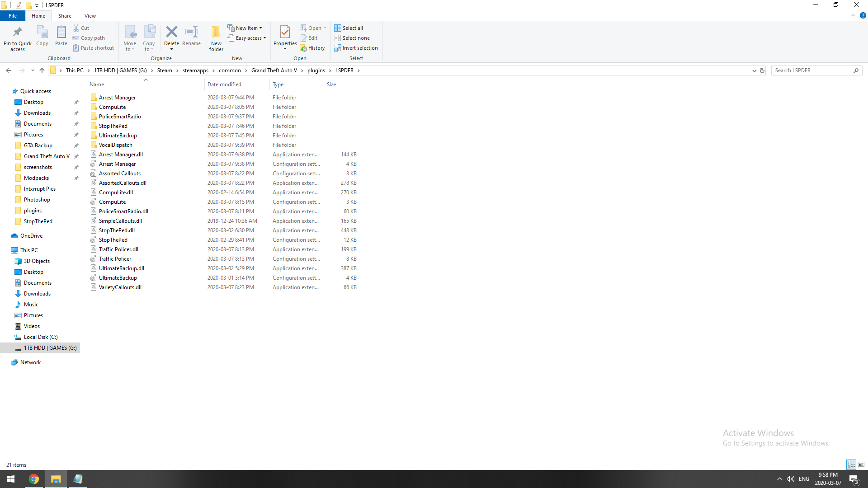The image size is (868, 488).
Task: Open Chrome from the taskbar
Action: [34, 479]
